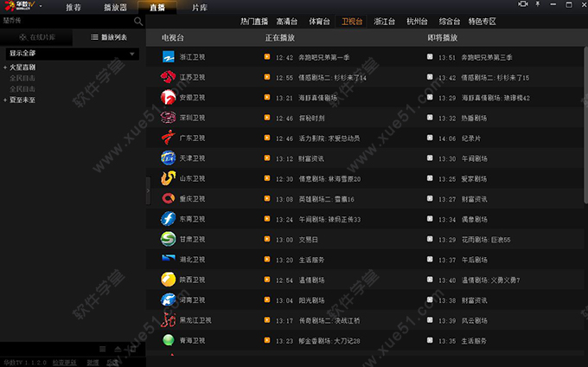Image resolution: width=588 pixels, height=367 pixels.
Task: Click the 青海卫视 channel logo
Action: click(168, 340)
